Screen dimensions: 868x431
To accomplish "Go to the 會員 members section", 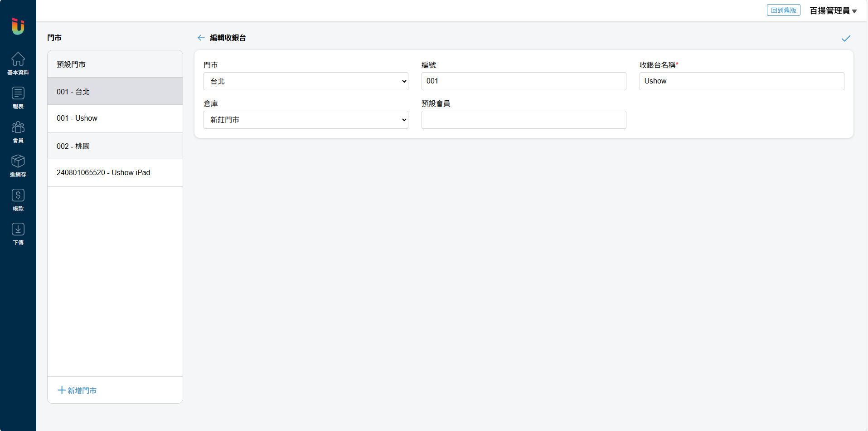I will tap(18, 132).
